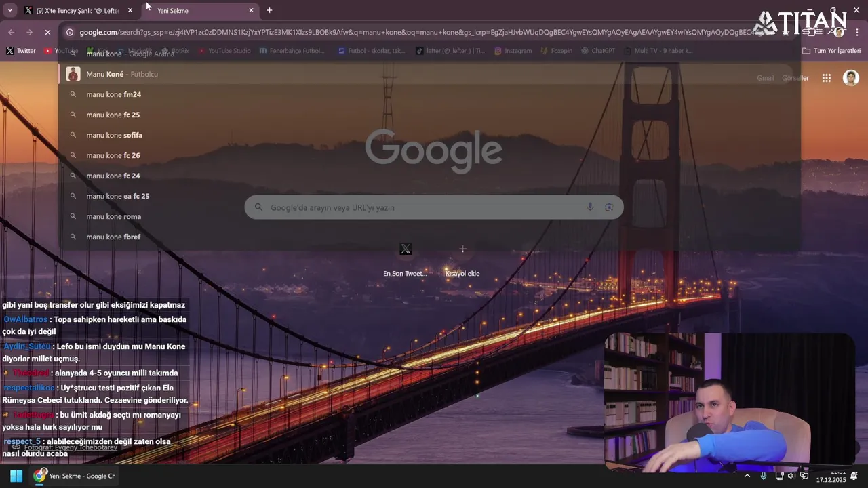Open a new tab with plus button
The width and height of the screenshot is (868, 488).
[x=269, y=10]
